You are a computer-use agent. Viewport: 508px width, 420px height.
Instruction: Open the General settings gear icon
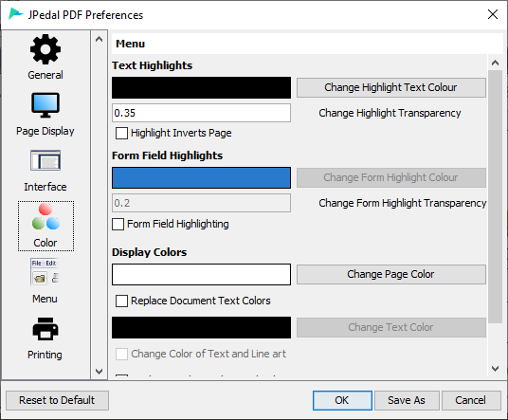(45, 49)
